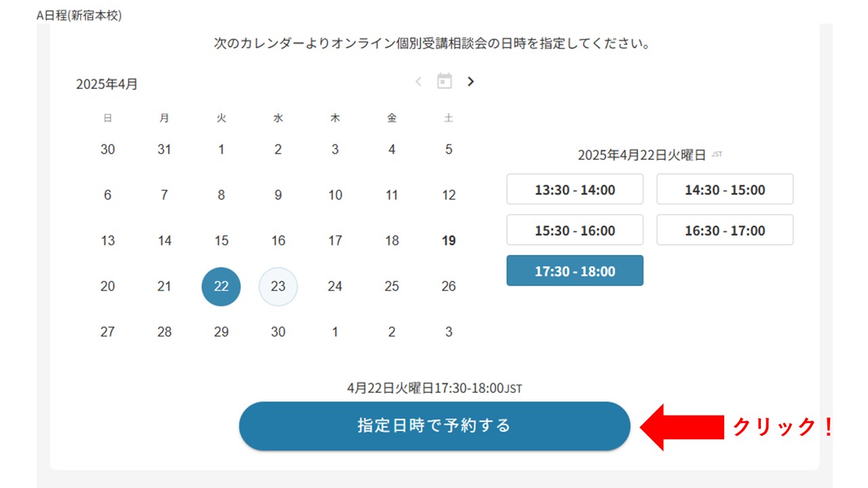The width and height of the screenshot is (868, 488).
Task: Select April 26 Saturday date
Action: 448,286
